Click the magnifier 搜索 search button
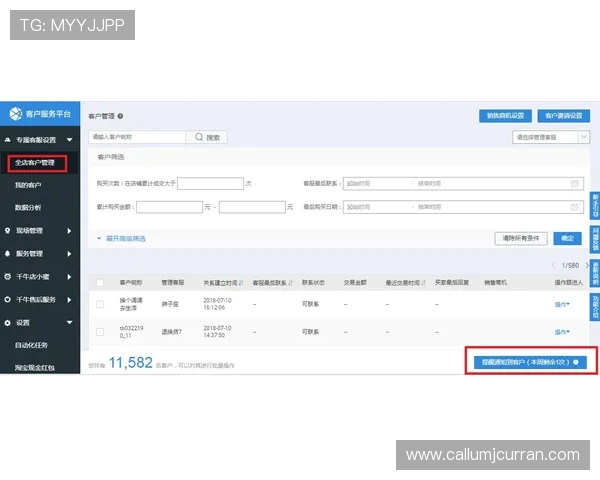 208,137
